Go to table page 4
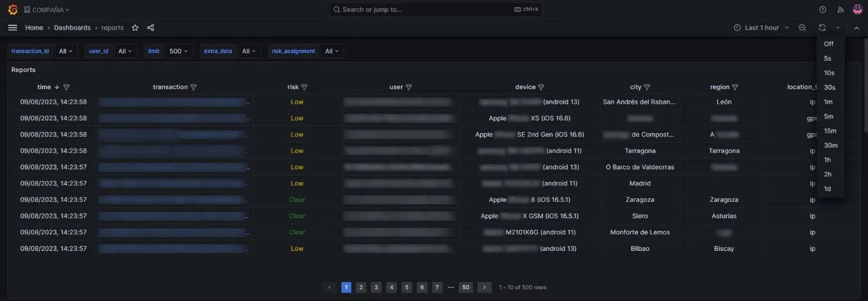This screenshot has height=301, width=868. (x=392, y=287)
